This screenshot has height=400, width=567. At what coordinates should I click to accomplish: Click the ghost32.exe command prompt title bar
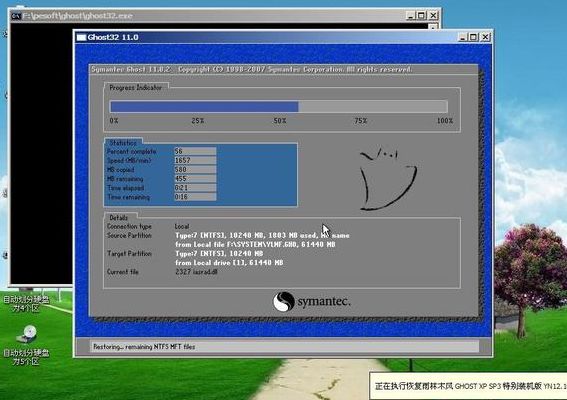pyautogui.click(x=224, y=16)
